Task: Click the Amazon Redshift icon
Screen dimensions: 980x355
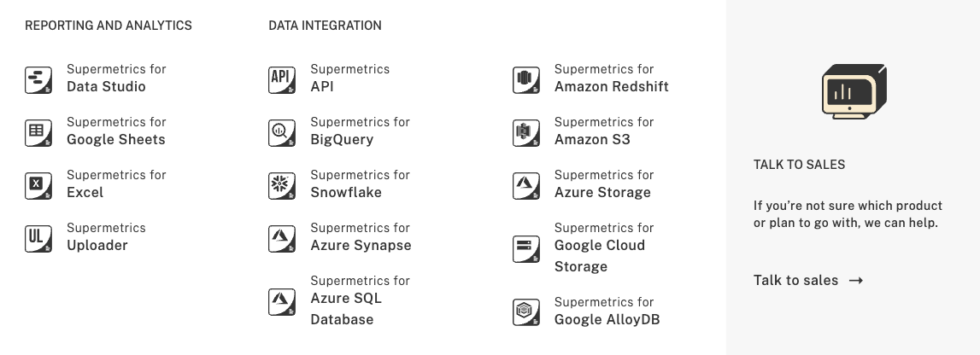Action: [526, 79]
